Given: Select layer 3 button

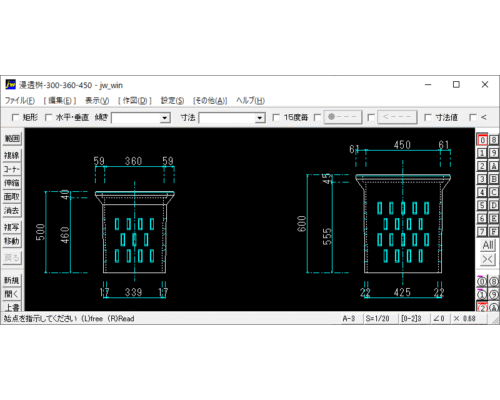Looking at the screenshot, I should point(482,179).
